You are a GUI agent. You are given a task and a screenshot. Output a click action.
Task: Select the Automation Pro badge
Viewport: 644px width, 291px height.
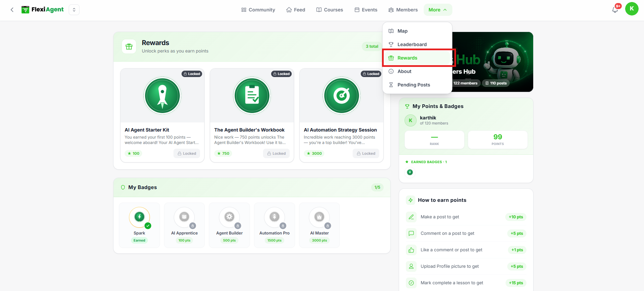point(275,225)
